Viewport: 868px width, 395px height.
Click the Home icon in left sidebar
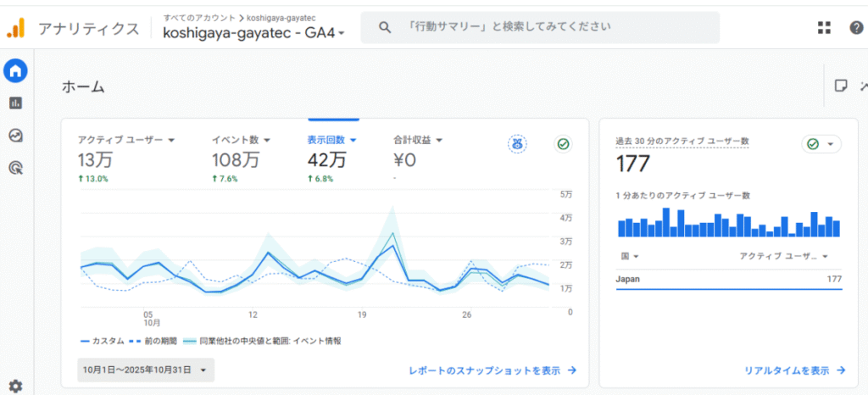[x=15, y=71]
